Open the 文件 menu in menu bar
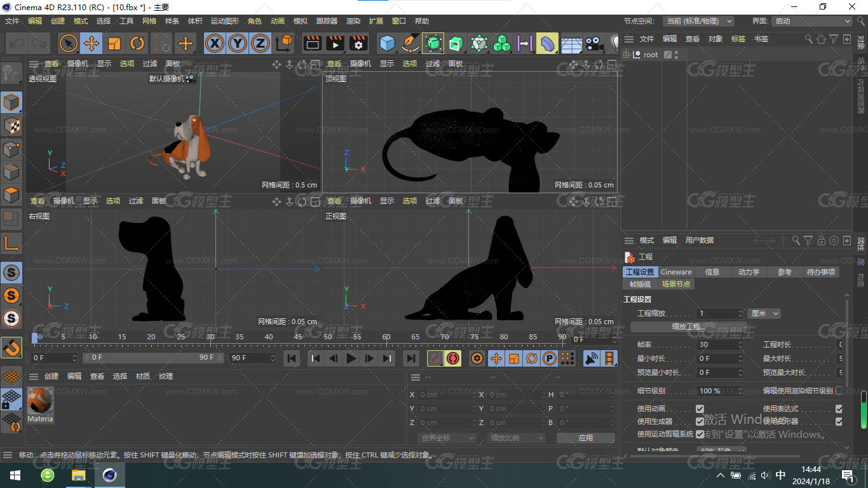This screenshot has height=488, width=868. coord(12,21)
